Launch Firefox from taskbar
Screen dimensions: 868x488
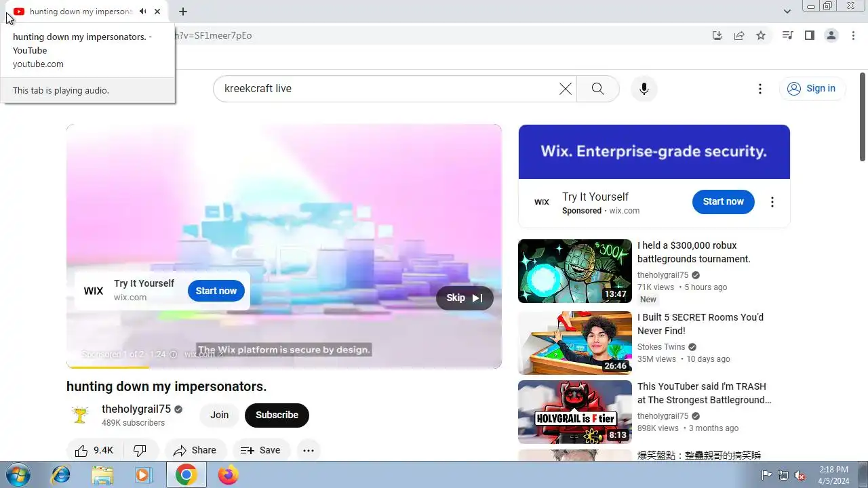(229, 475)
